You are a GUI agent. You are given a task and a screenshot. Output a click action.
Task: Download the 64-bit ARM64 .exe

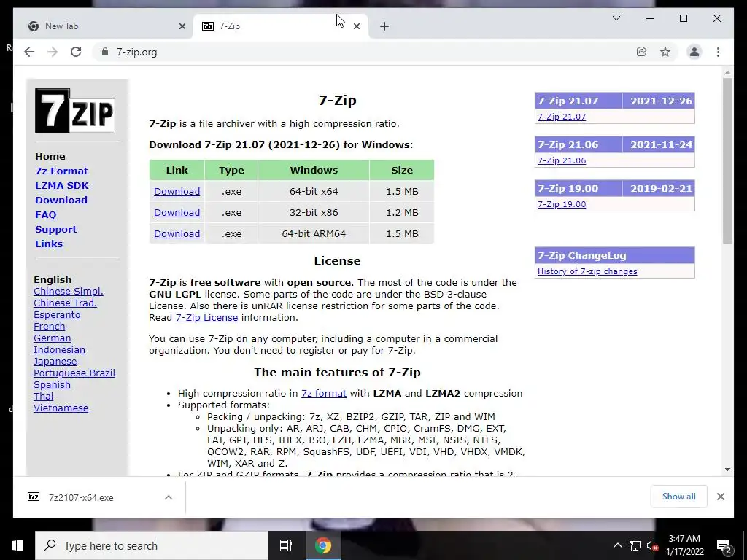(x=177, y=234)
